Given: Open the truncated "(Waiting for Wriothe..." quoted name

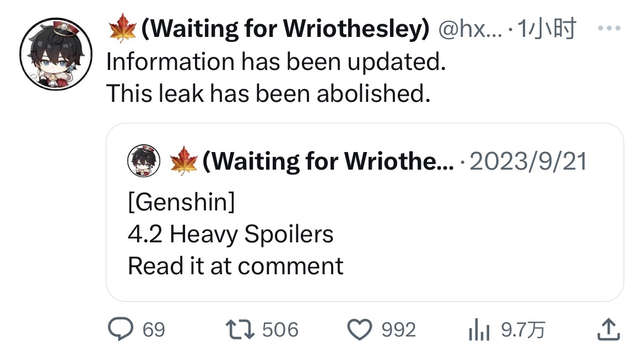Looking at the screenshot, I should tap(328, 161).
